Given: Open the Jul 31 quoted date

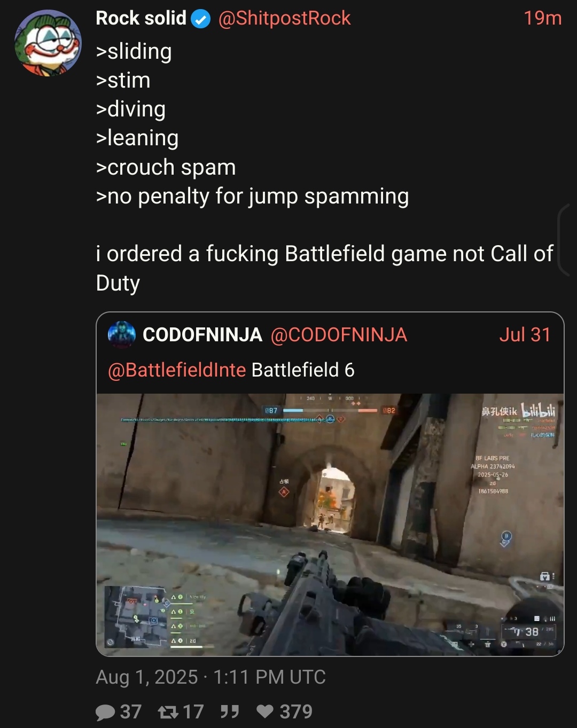Looking at the screenshot, I should pyautogui.click(x=525, y=335).
